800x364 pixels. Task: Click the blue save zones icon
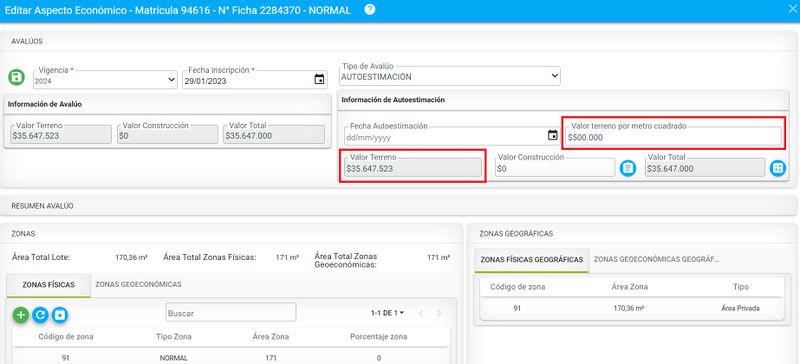click(x=60, y=315)
